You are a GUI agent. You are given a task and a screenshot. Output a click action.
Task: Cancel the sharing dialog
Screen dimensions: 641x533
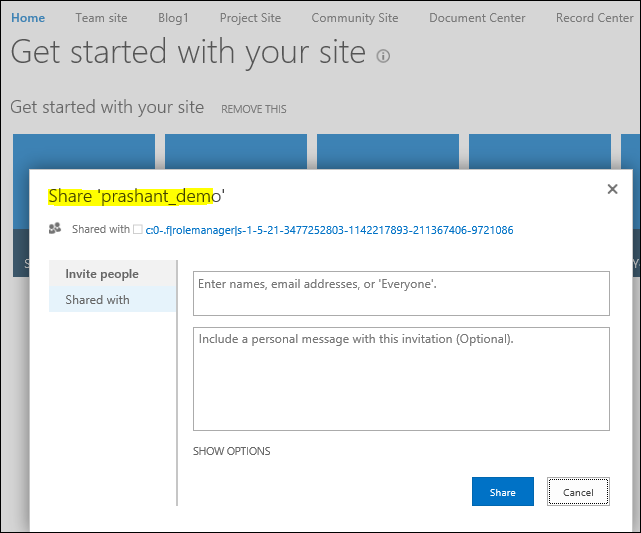(x=578, y=492)
